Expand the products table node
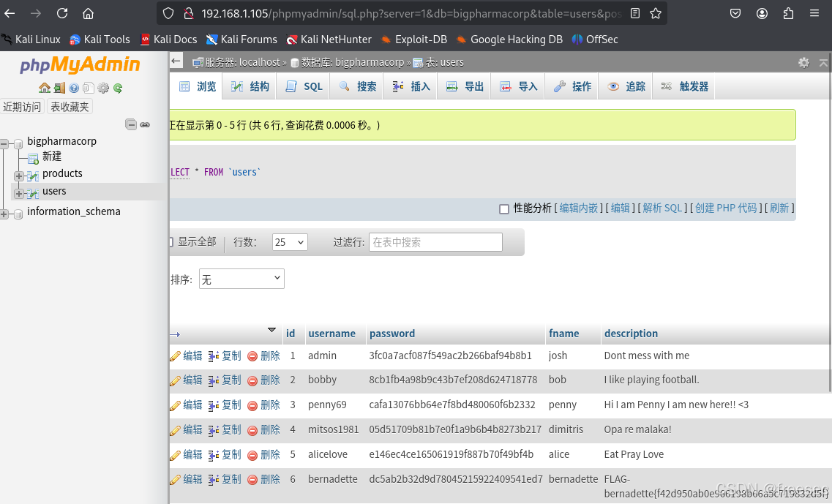832x504 pixels. 19,176
